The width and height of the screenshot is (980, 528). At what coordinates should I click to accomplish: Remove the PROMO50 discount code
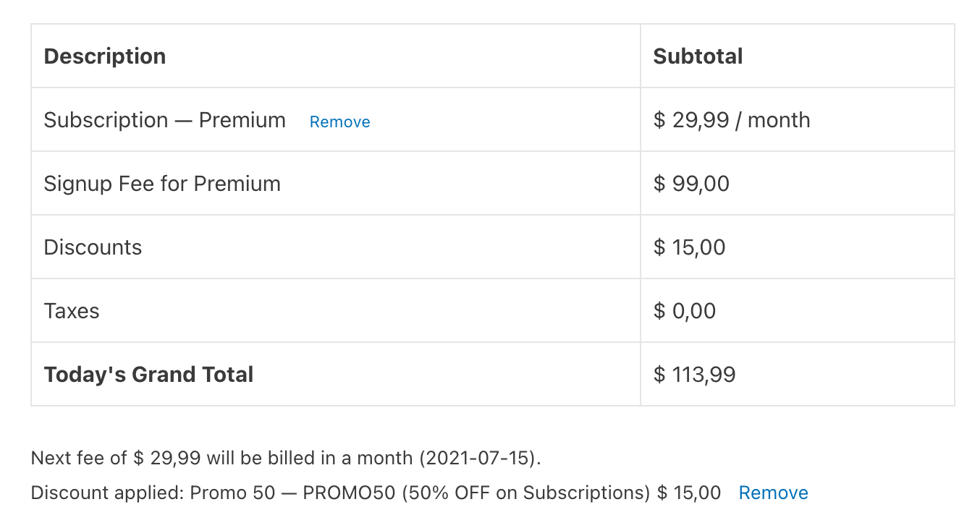(773, 493)
